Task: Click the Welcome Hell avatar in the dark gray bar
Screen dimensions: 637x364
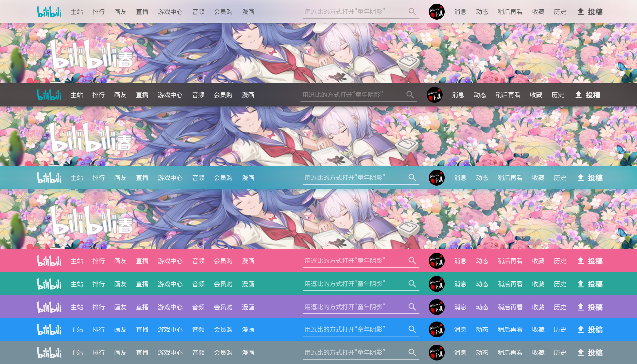Action: pyautogui.click(x=434, y=95)
